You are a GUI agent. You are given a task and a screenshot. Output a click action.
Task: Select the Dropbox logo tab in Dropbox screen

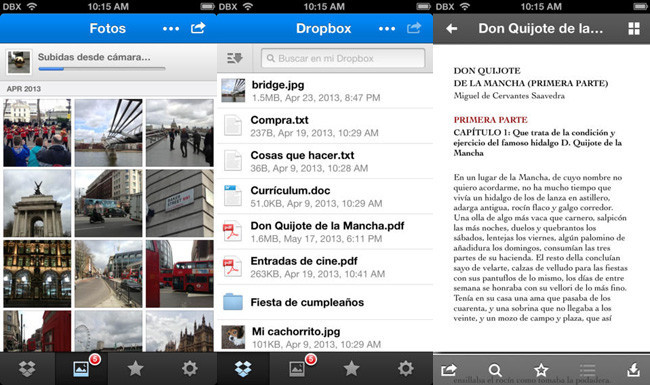point(243,368)
